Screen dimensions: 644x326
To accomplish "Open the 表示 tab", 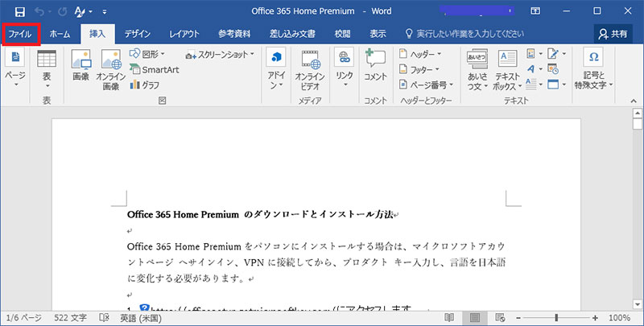I will [x=378, y=34].
